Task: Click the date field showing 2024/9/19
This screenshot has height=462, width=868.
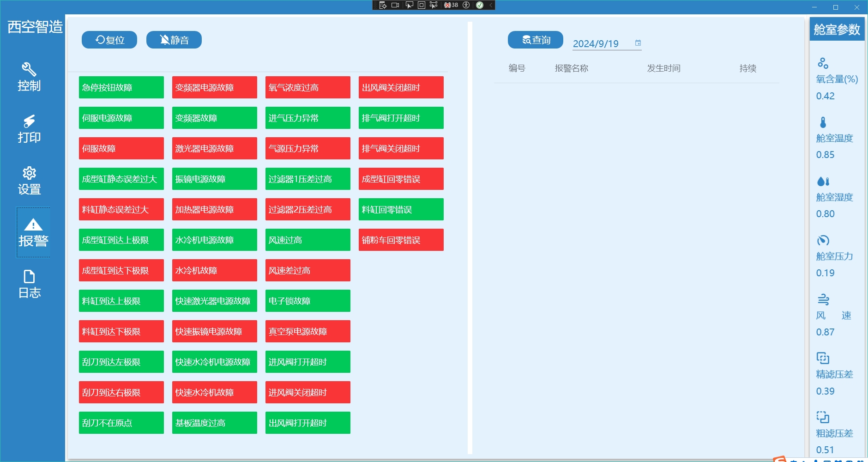Action: (x=607, y=43)
